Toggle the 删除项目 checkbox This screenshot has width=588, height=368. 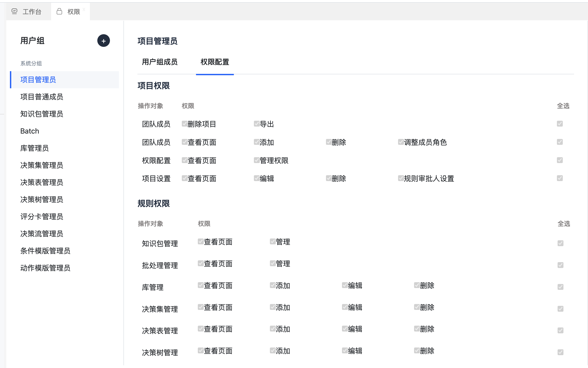coord(184,124)
